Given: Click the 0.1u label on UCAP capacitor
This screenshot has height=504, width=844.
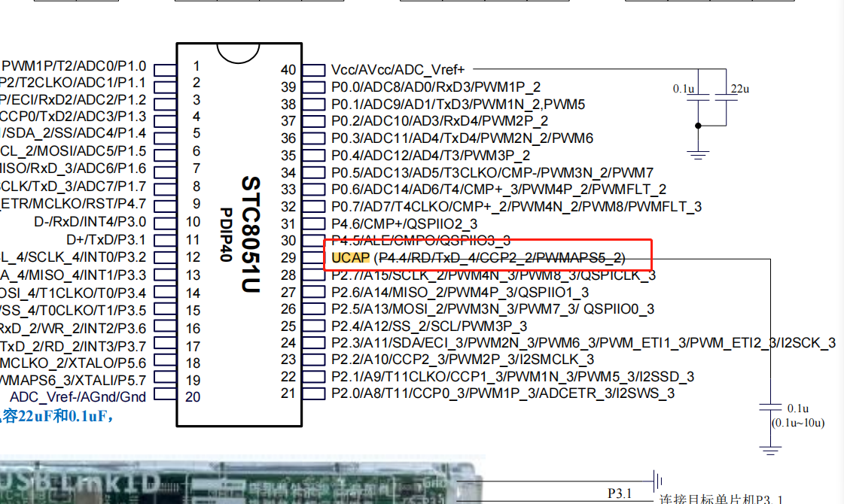Looking at the screenshot, I should (798, 408).
